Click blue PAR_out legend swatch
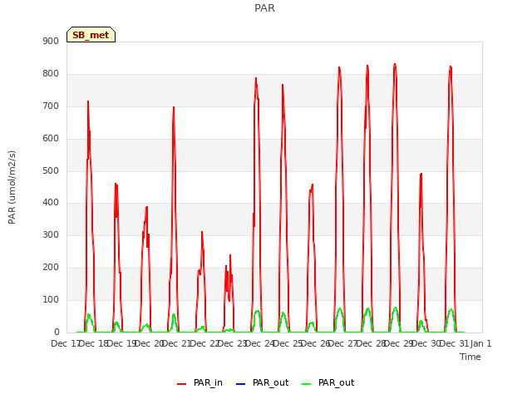Image resolution: width=532 pixels, height=399 pixels. point(240,384)
